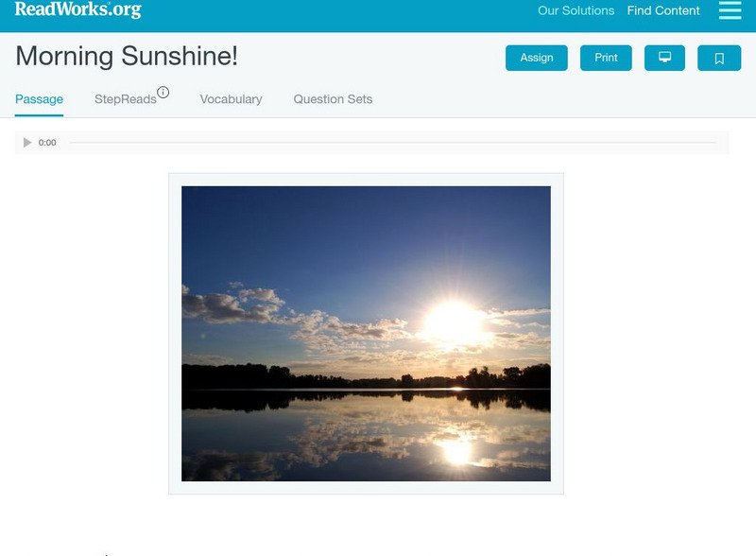
Task: Click the sun reflection on the lake
Action: click(x=456, y=453)
